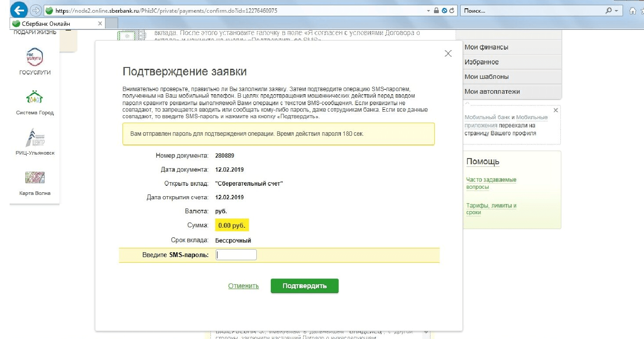The height and width of the screenshot is (339, 644).
Task: Open Тарифы, лимиты и сроки link
Action: point(491,209)
